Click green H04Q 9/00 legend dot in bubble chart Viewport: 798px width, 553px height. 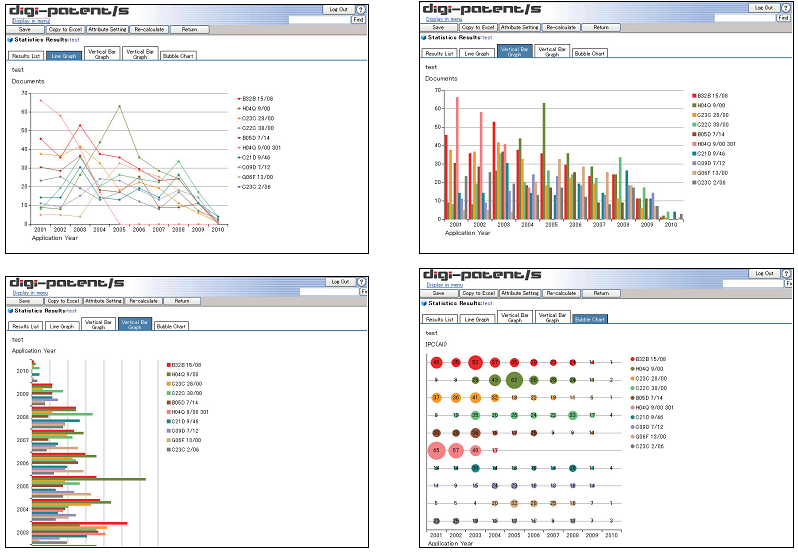coord(633,369)
